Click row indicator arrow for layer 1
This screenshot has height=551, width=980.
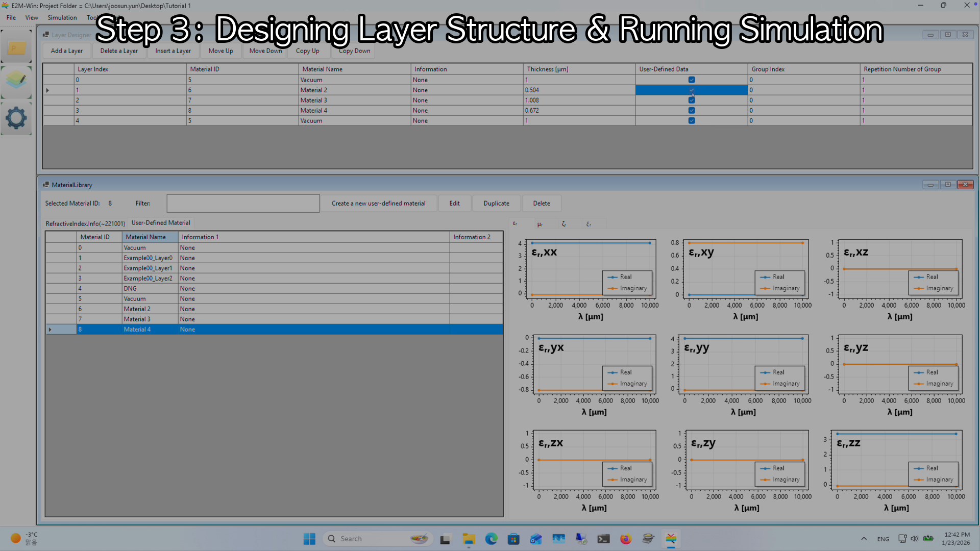[x=47, y=90]
